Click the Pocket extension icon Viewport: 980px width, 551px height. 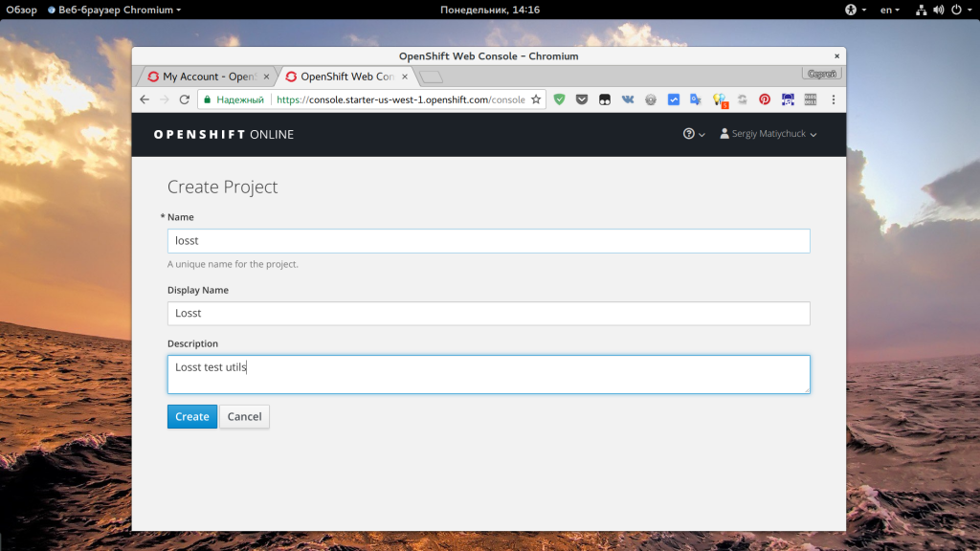tap(582, 99)
